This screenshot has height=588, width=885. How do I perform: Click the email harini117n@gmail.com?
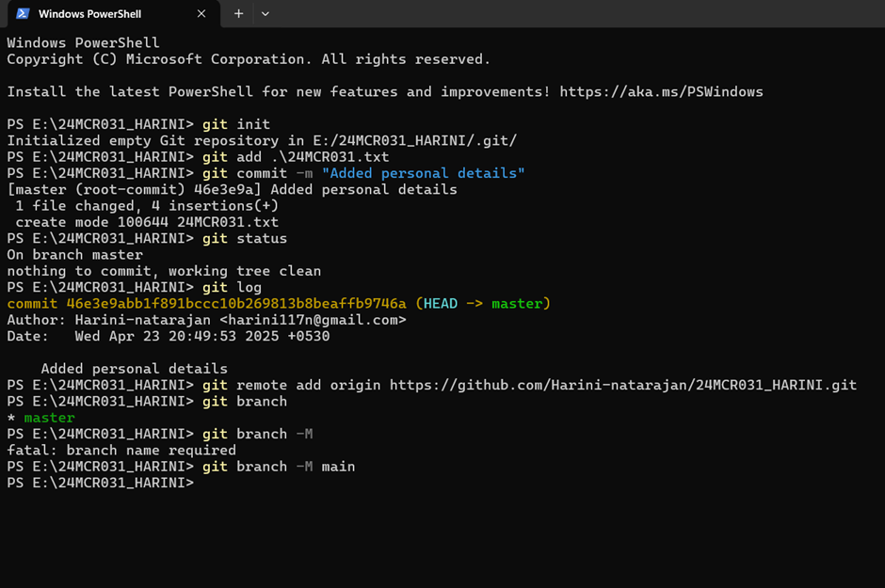(x=313, y=320)
